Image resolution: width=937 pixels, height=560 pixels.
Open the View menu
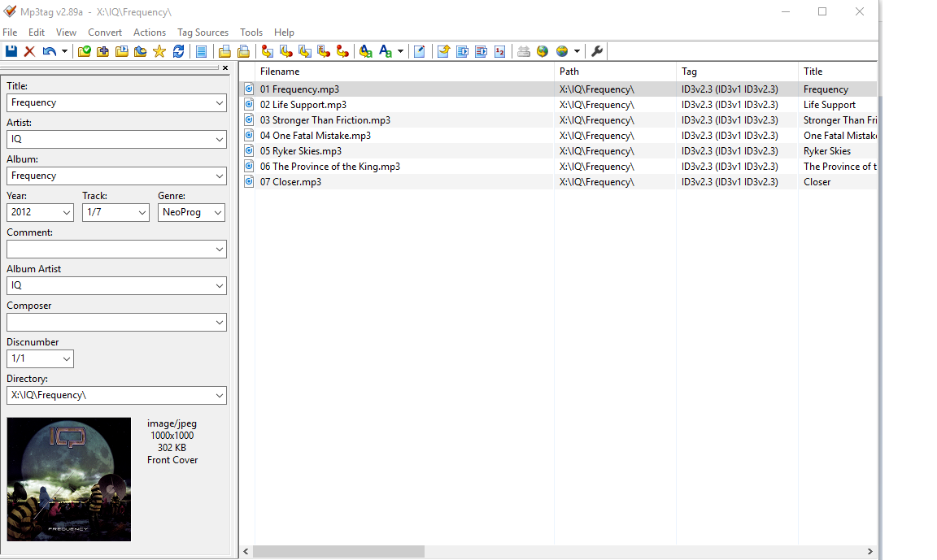click(x=67, y=33)
